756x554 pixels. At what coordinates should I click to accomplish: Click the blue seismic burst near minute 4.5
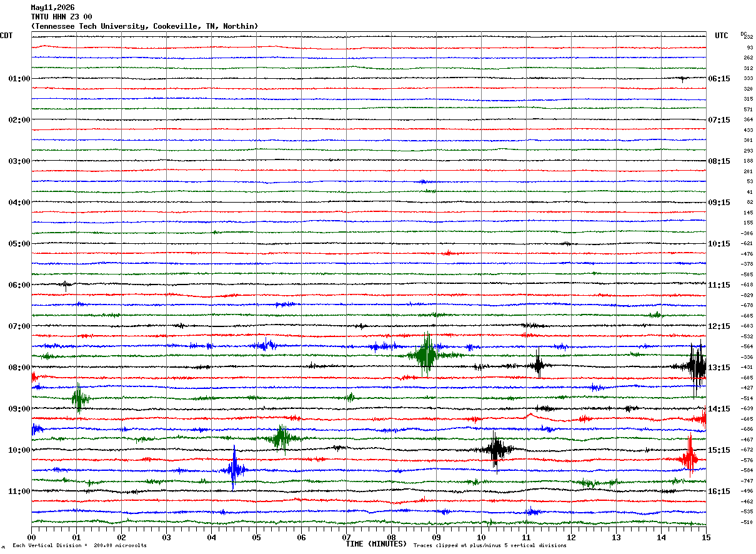pos(234,469)
